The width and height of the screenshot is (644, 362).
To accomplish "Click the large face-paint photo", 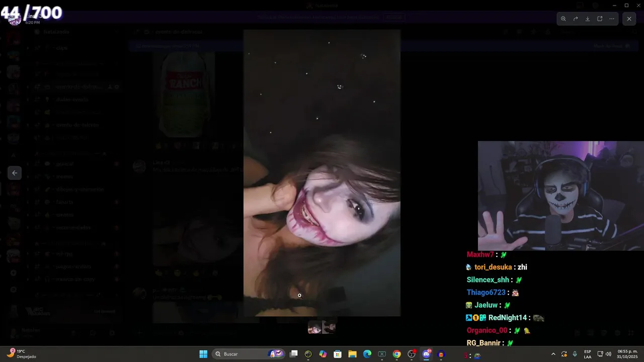I will pos(322,173).
